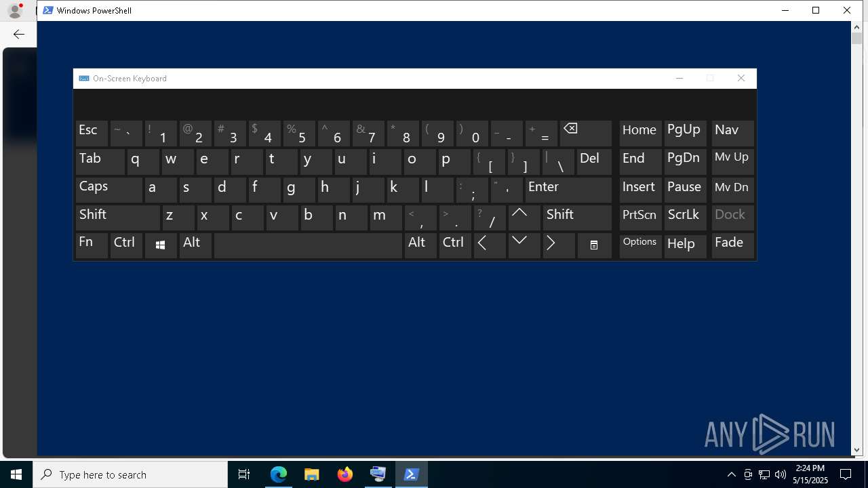Tap the PrtScn key
868x488 pixels.
click(x=640, y=218)
